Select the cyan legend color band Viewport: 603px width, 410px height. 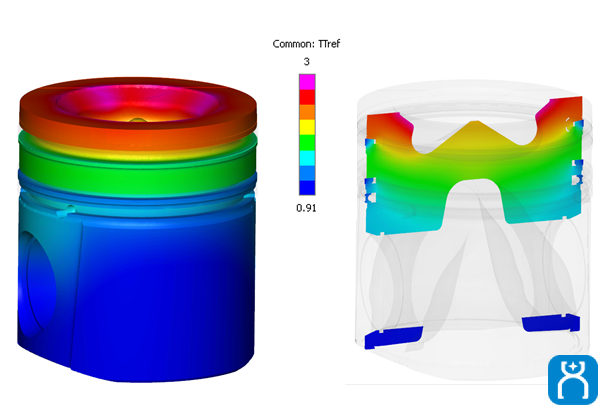point(307,158)
